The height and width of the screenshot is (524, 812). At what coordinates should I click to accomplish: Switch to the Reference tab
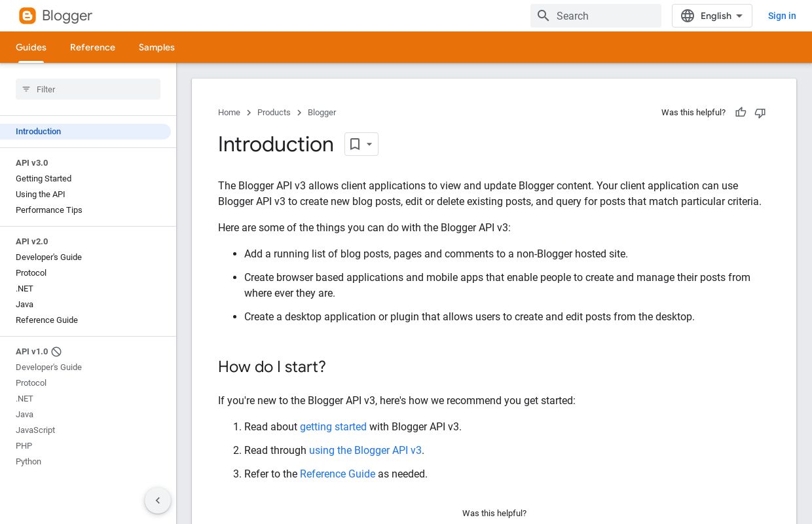tap(92, 47)
